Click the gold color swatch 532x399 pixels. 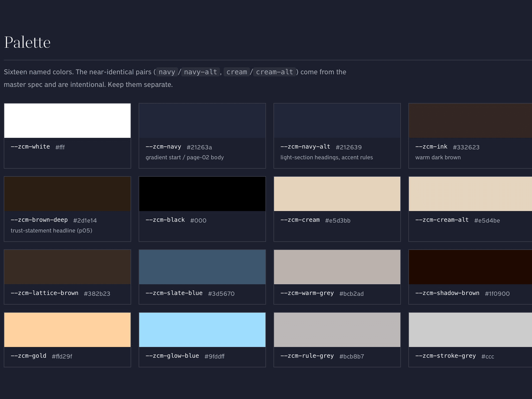[67, 330]
